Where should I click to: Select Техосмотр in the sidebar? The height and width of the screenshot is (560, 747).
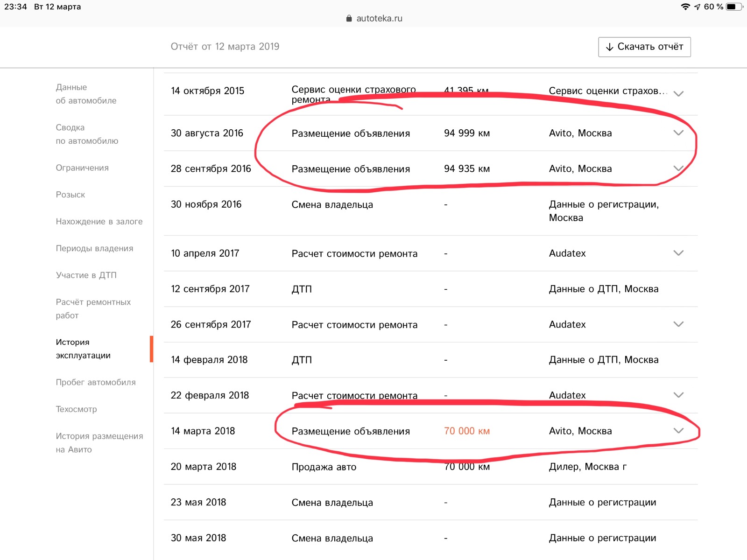[x=77, y=409]
